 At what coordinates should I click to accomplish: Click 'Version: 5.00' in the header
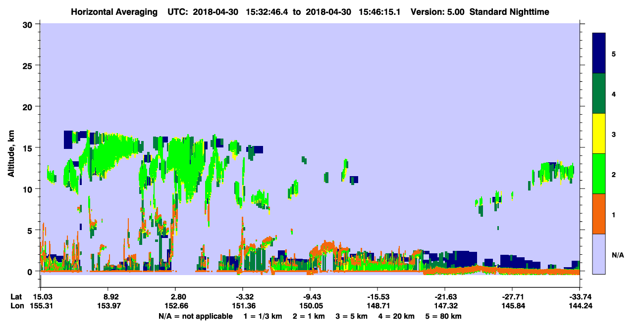437,11
